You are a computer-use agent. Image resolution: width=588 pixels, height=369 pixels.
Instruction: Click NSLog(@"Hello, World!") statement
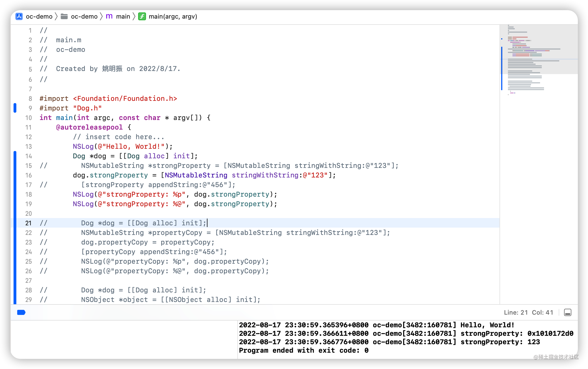(x=123, y=146)
